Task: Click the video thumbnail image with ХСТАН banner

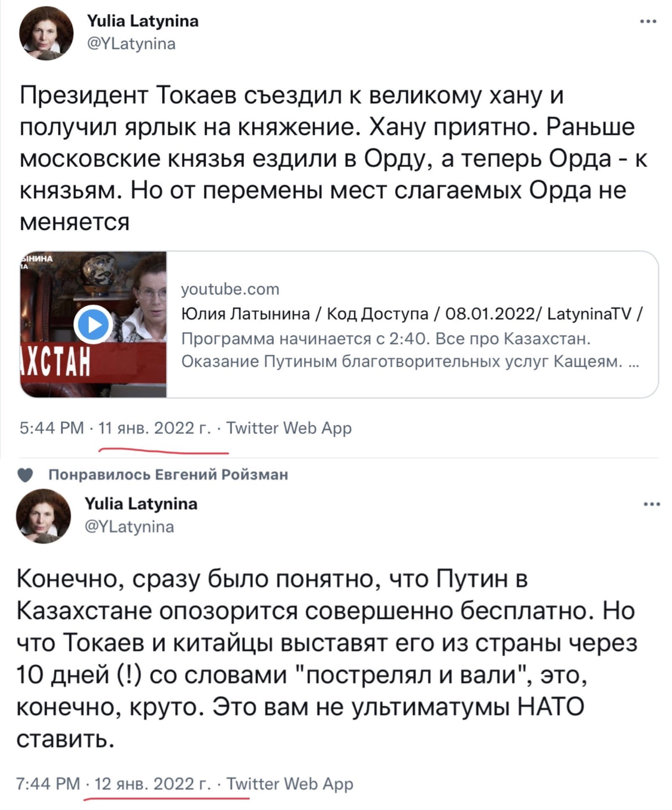Action: click(x=93, y=325)
